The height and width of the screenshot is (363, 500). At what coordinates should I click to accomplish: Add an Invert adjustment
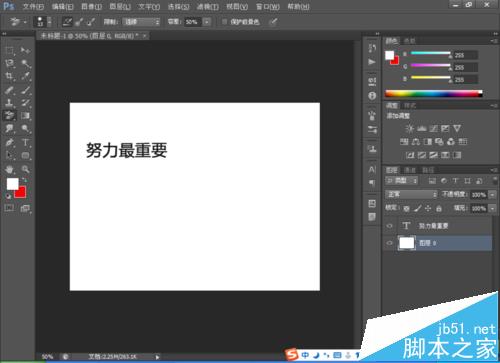coord(410,155)
